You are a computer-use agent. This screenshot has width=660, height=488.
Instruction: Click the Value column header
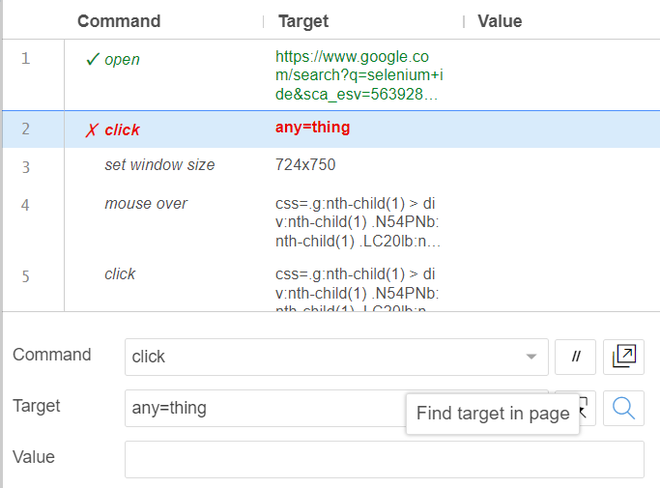[x=499, y=21]
